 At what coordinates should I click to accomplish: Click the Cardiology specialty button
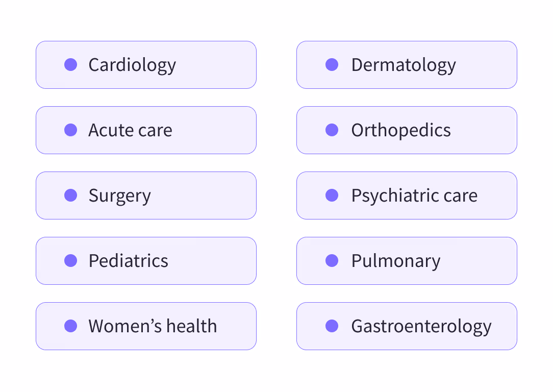click(x=146, y=65)
